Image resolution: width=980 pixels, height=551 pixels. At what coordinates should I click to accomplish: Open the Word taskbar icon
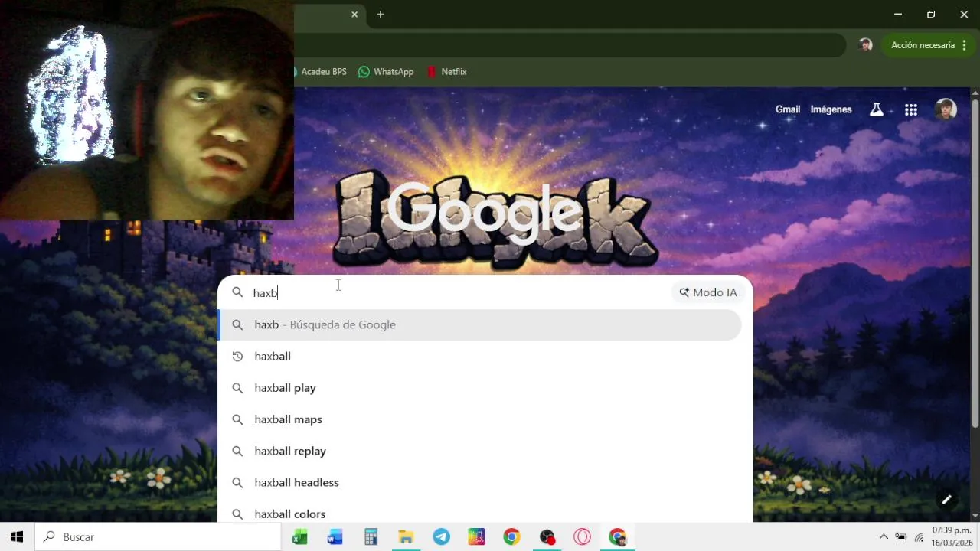[335, 537]
